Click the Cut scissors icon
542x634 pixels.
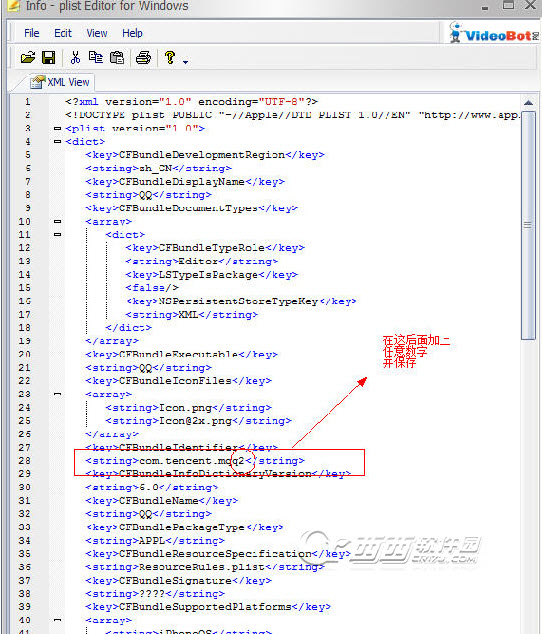pyautogui.click(x=75, y=57)
